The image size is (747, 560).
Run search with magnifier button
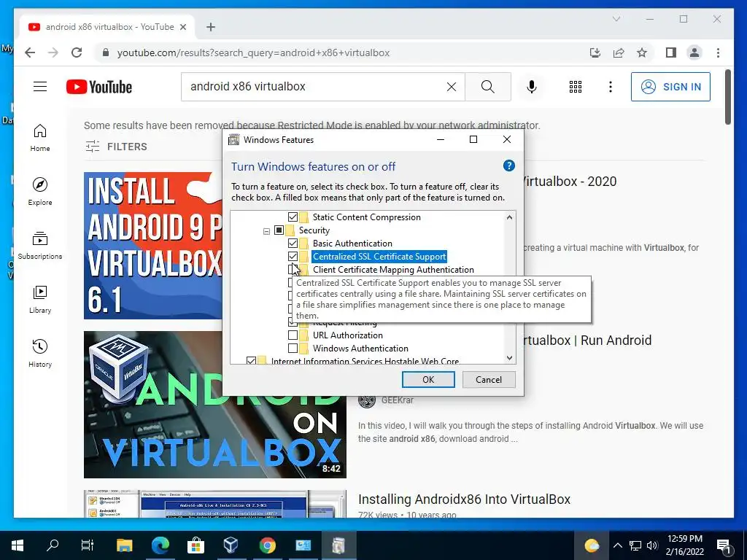coord(488,87)
